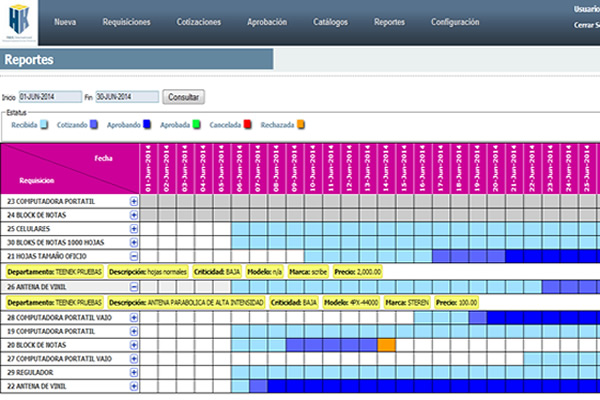Expand 28 COMPUTADORA PORTATIL VAIO row

point(134,317)
